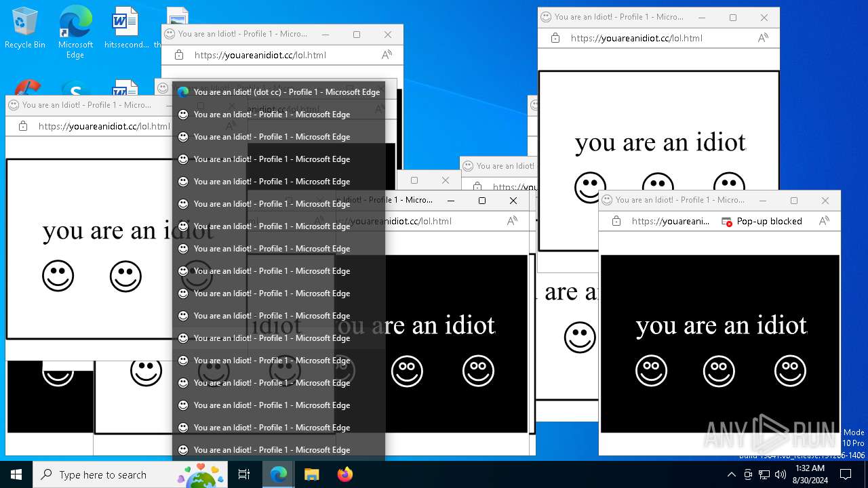The width and height of the screenshot is (868, 488).
Task: Minimize the middle black-page Edge window
Action: coord(451,201)
